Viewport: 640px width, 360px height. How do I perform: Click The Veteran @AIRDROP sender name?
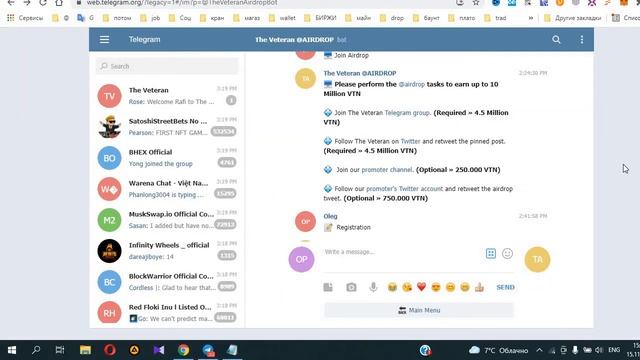point(360,73)
